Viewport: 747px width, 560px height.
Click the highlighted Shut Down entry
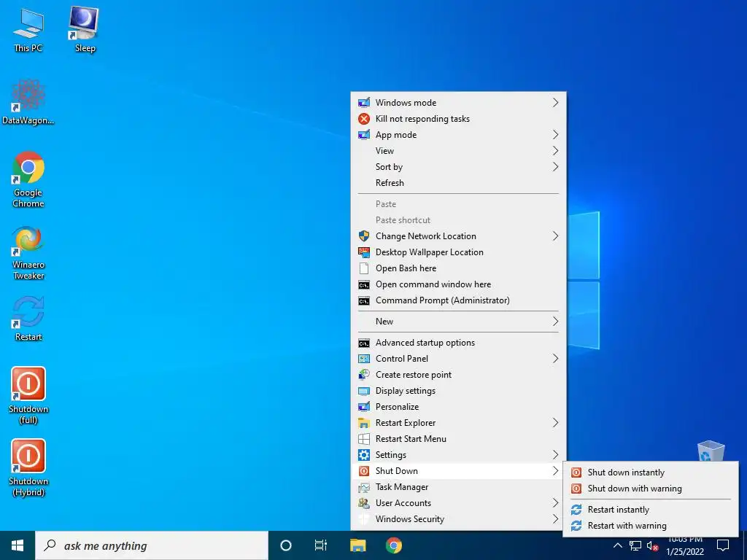(458, 471)
